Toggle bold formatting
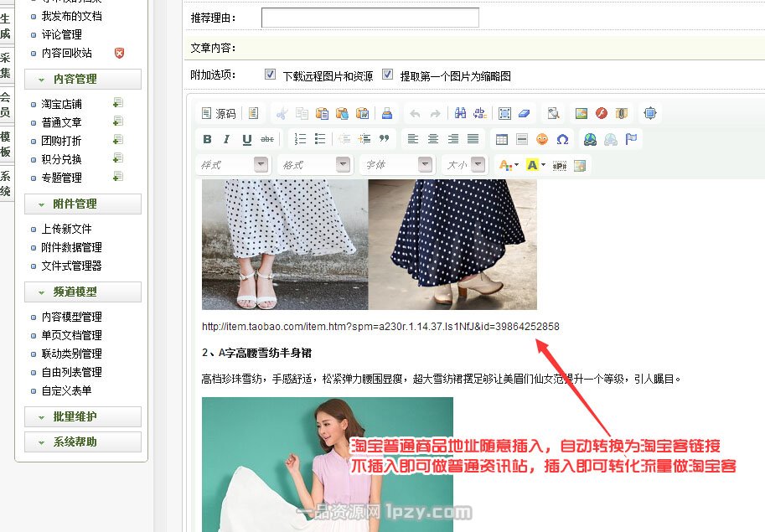The image size is (765, 532). coord(207,139)
